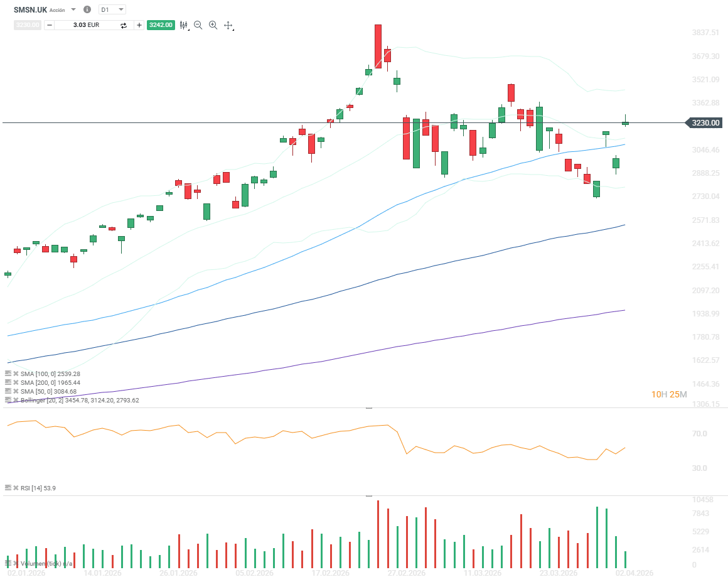Remove the RSI 14 indicator
Image resolution: width=728 pixels, height=582 pixels.
coord(16,488)
